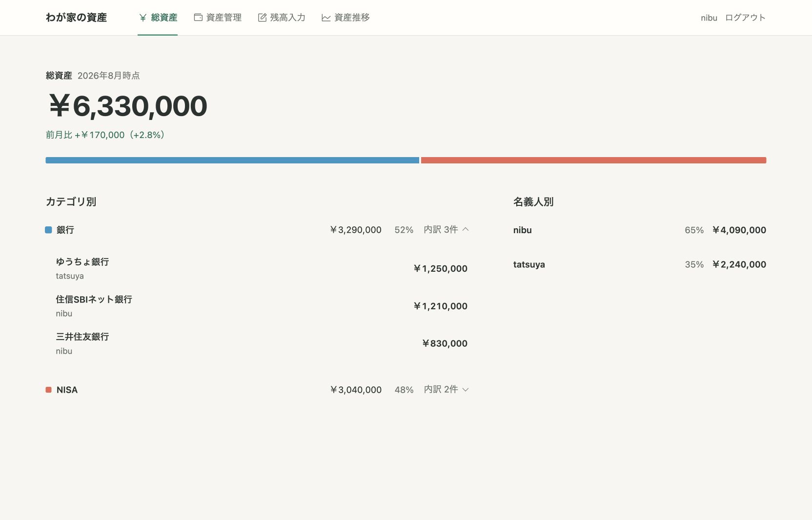812x520 pixels.
Task: Click the red NISA color swatch
Action: (x=48, y=390)
